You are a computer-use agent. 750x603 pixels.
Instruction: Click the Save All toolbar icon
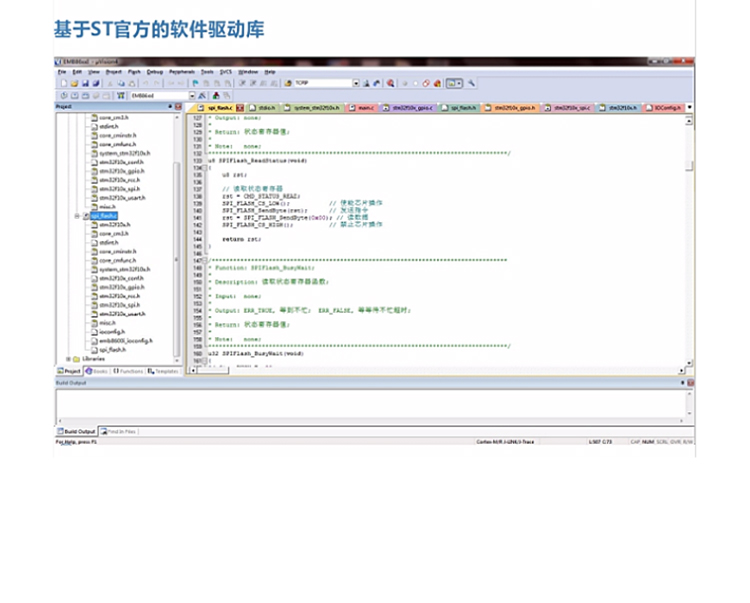click(x=96, y=83)
